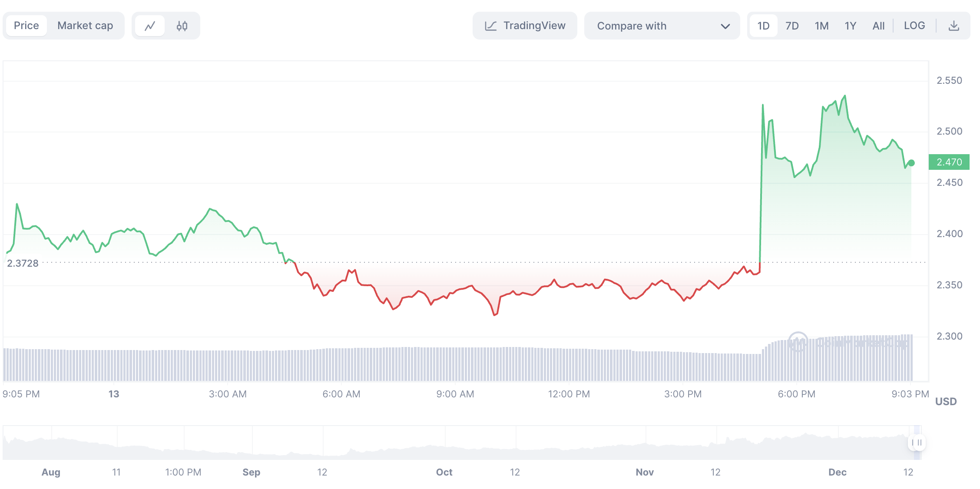
Task: Click the Oct label in timeline navigator
Action: (x=444, y=472)
